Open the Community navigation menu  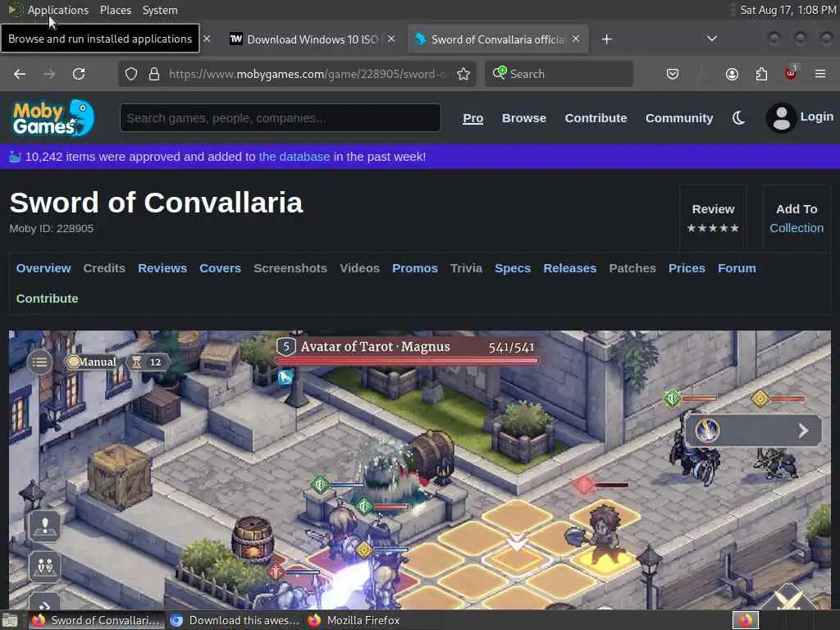(x=679, y=118)
